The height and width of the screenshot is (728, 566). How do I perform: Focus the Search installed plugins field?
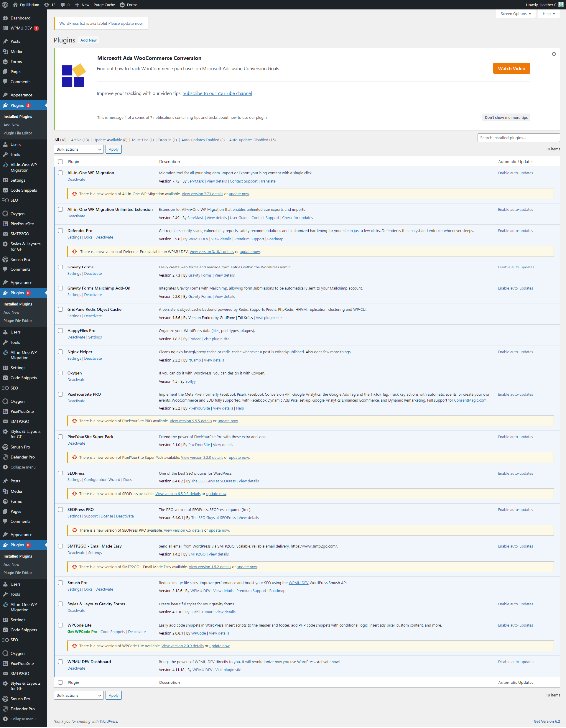[518, 138]
